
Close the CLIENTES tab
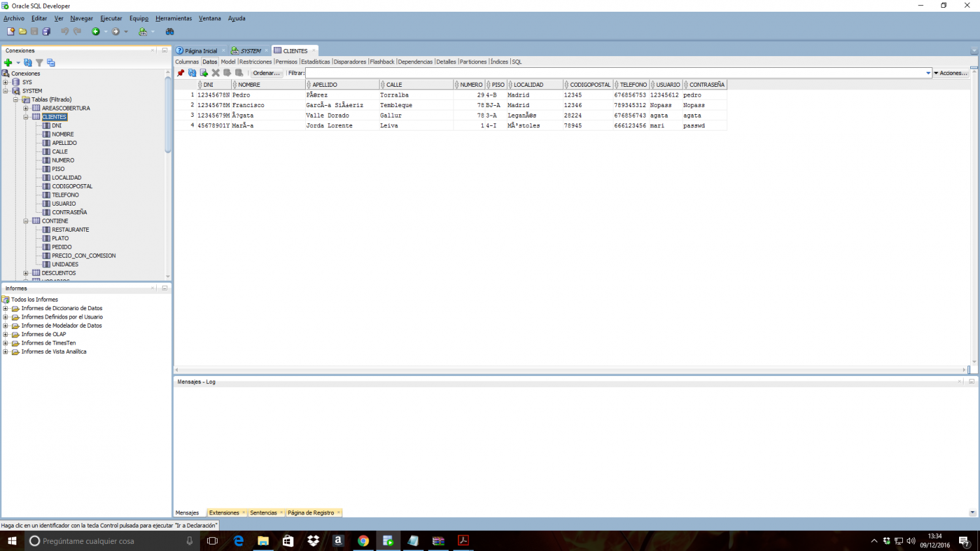[x=314, y=50]
